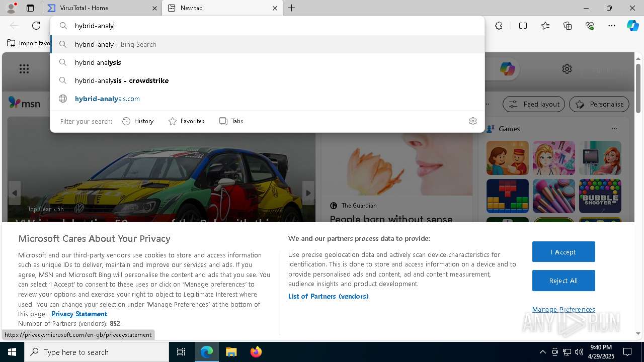Open search suggestion settings gear
Screen dimensions: 644x362
tap(472, 121)
